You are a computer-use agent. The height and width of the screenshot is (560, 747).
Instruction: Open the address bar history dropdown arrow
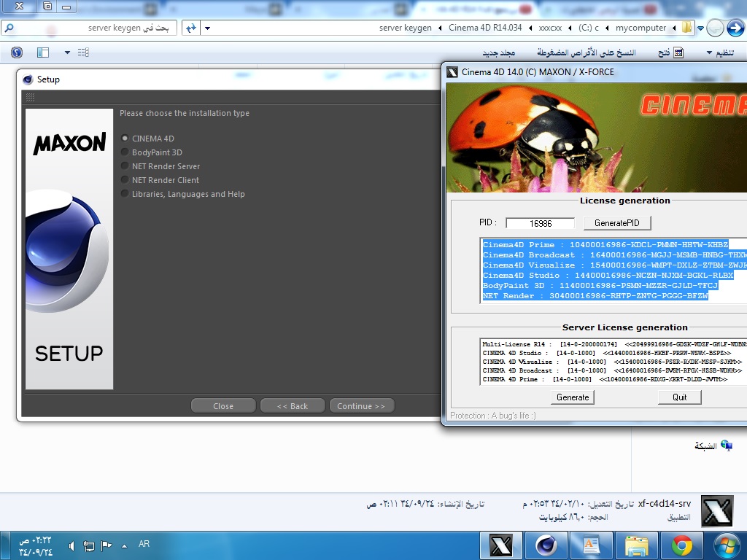tap(207, 28)
